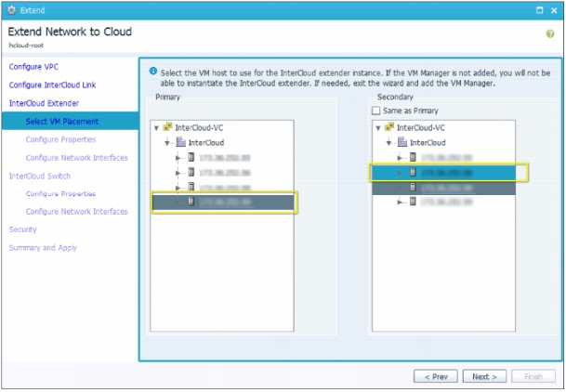Close the Extend window
The image size is (566, 392).
pos(554,10)
